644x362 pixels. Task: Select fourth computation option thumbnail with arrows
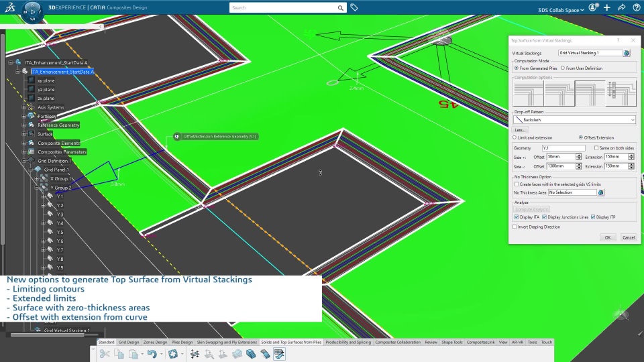click(x=621, y=94)
